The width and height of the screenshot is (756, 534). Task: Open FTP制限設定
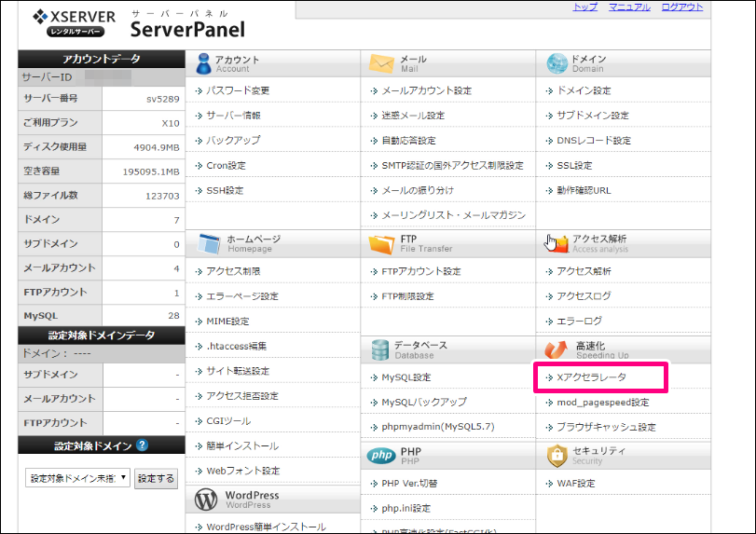pyautogui.click(x=408, y=296)
